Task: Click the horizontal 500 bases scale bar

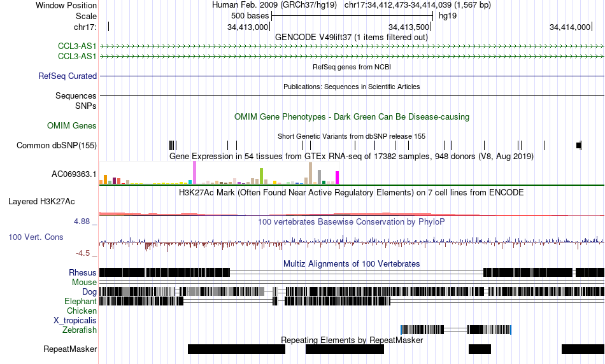Action: [352, 16]
